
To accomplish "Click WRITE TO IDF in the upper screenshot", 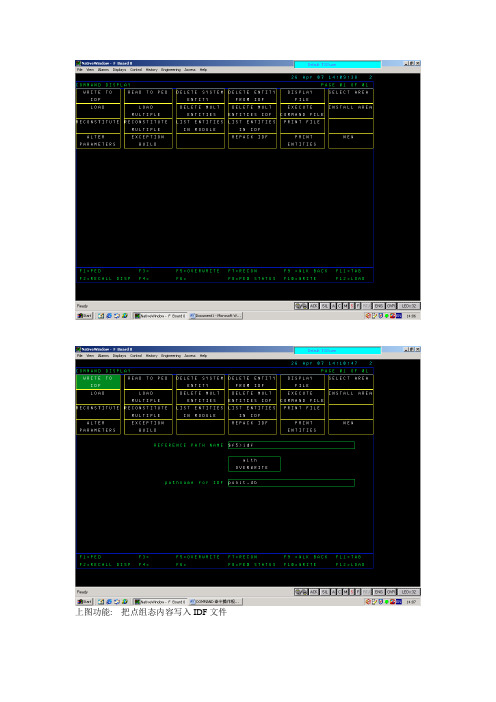I will click(98, 96).
